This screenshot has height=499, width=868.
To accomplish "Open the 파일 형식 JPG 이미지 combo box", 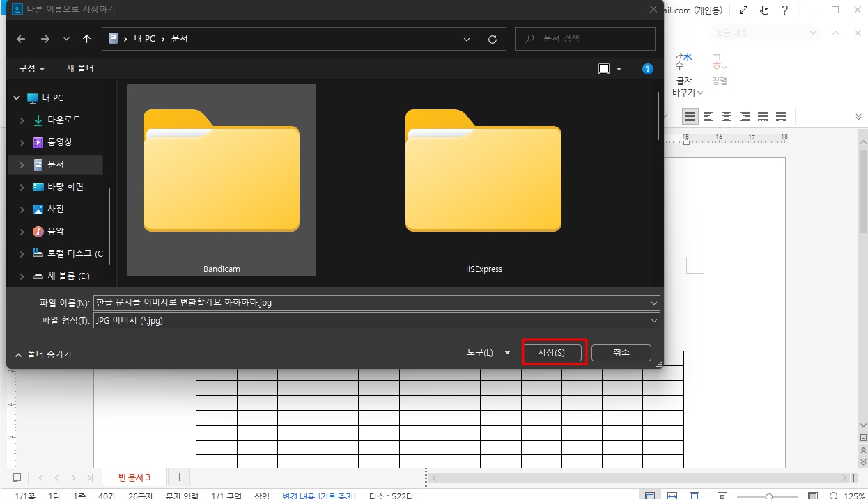I will tap(376, 321).
